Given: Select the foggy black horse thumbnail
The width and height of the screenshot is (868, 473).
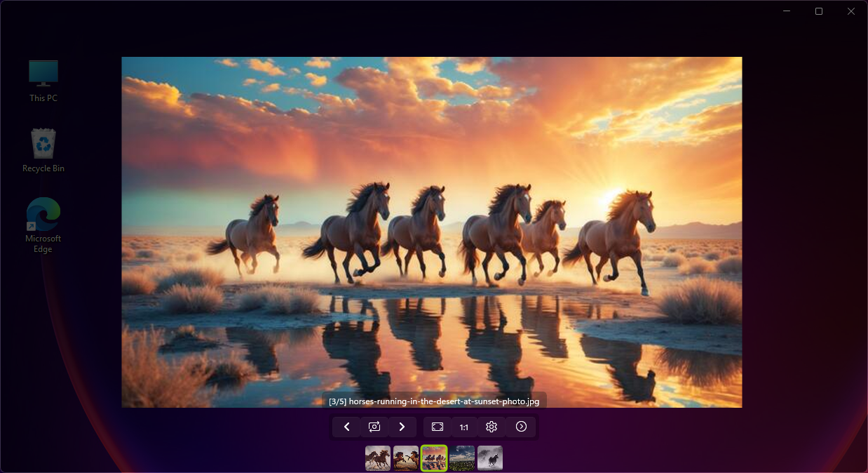Looking at the screenshot, I should click(489, 458).
